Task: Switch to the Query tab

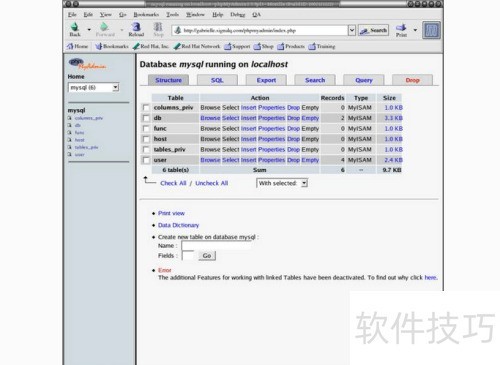Action: click(x=364, y=80)
